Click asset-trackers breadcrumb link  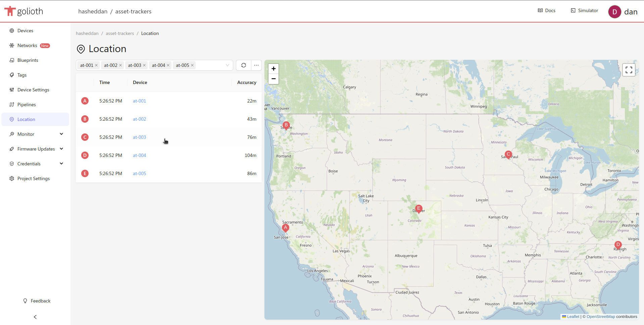point(120,33)
